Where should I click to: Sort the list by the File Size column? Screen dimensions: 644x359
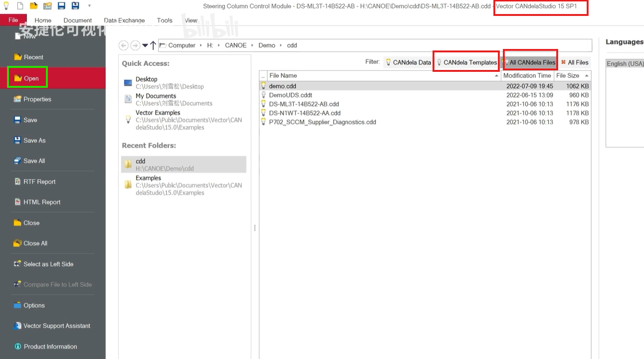[x=572, y=76]
